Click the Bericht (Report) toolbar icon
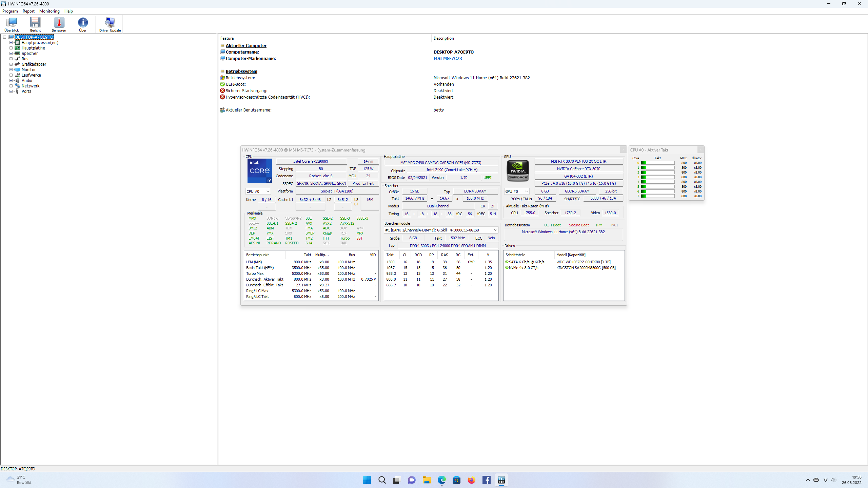 coord(35,24)
